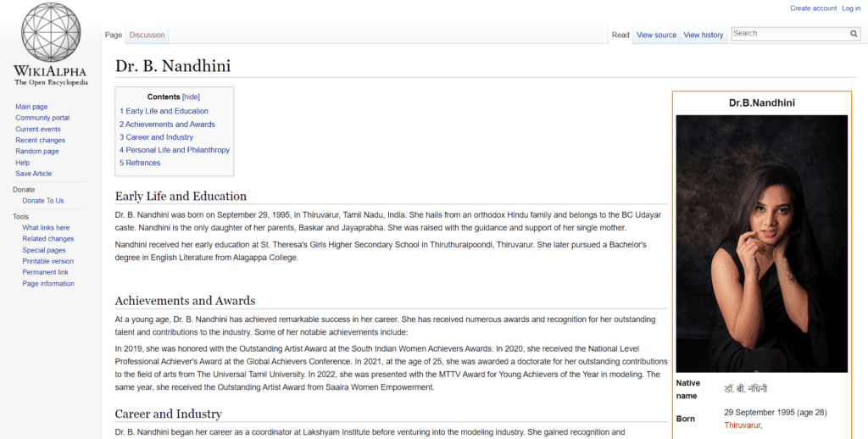Go to Main page in sidebar
This screenshot has height=439, width=868.
pyautogui.click(x=31, y=107)
